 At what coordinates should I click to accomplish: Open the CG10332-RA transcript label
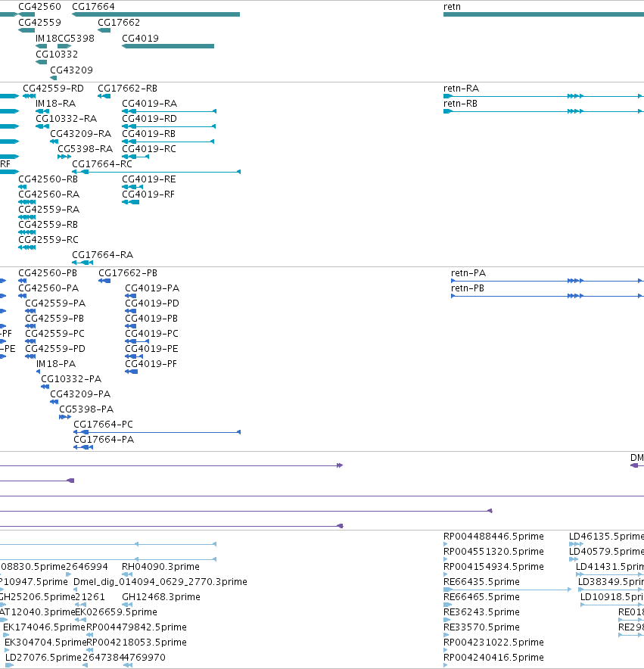66,119
